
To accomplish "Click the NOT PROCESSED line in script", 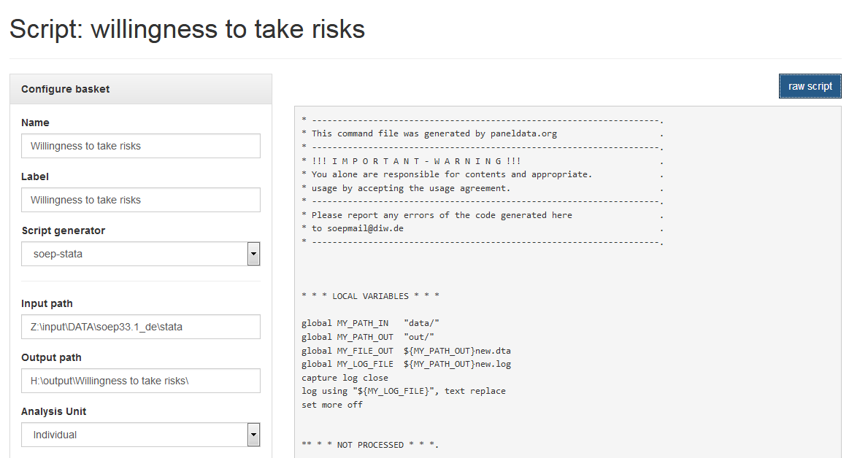I will click(x=370, y=445).
